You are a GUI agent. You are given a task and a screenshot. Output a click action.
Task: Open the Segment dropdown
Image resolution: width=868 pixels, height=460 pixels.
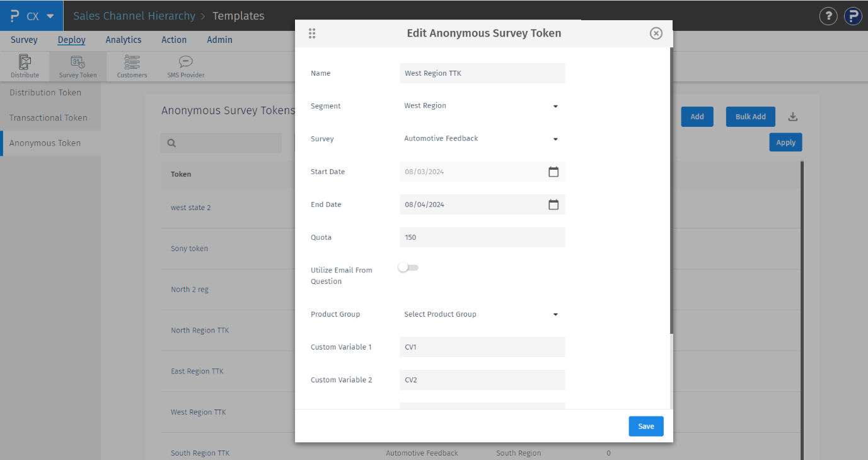pos(555,106)
